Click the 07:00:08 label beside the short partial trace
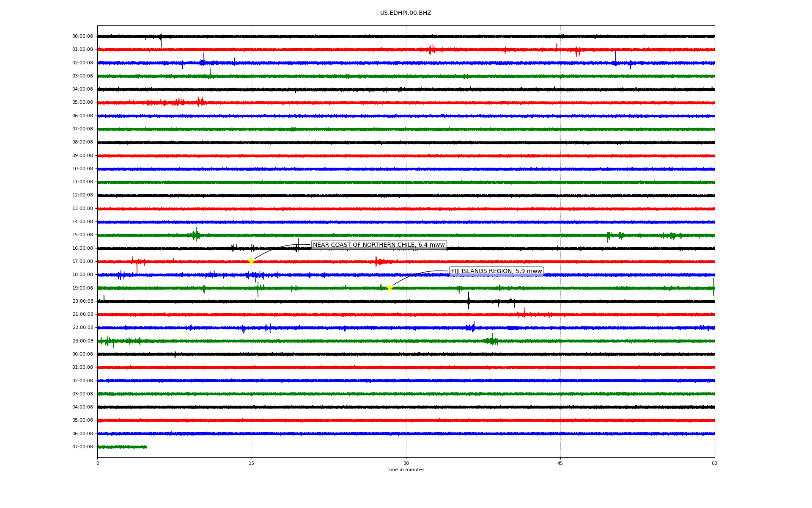Screen dimensions: 812x508 click(82, 447)
